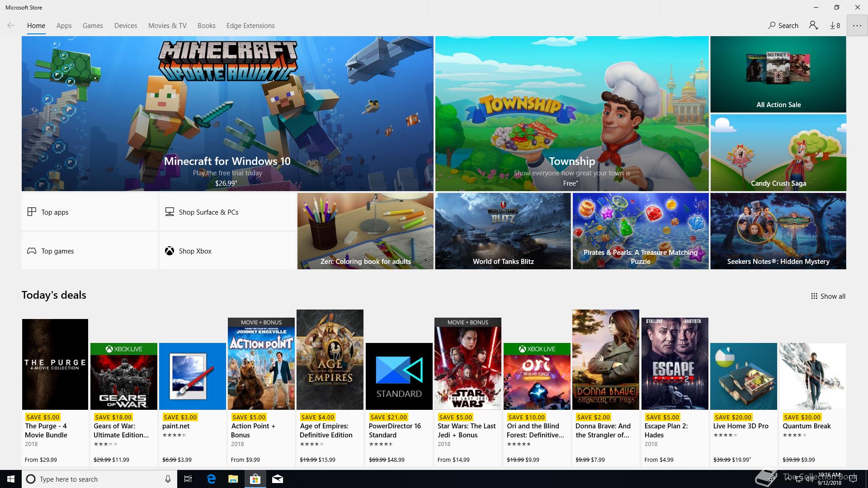Open File Explorer from the taskbar
Screen dimensions: 868x488
pyautogui.click(x=233, y=479)
